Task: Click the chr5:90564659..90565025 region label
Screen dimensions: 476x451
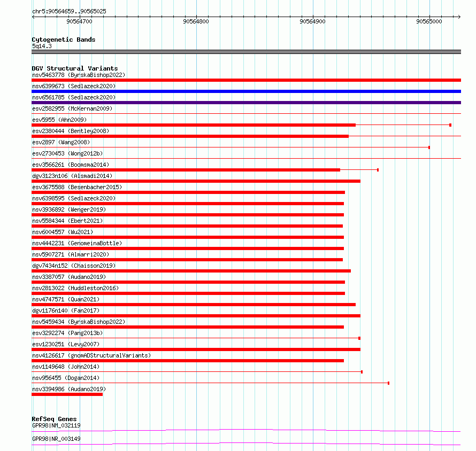Action: tap(69, 11)
